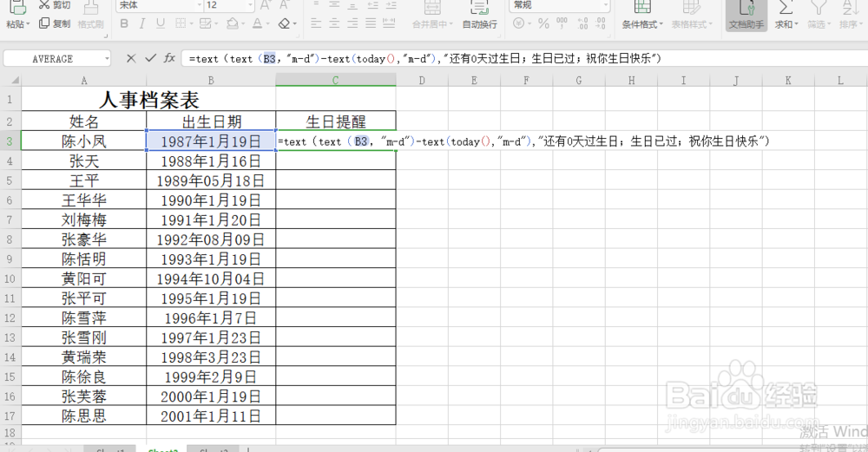This screenshot has height=452, width=868.
Task: Open the number format 常规 dropdown
Action: pyautogui.click(x=606, y=5)
